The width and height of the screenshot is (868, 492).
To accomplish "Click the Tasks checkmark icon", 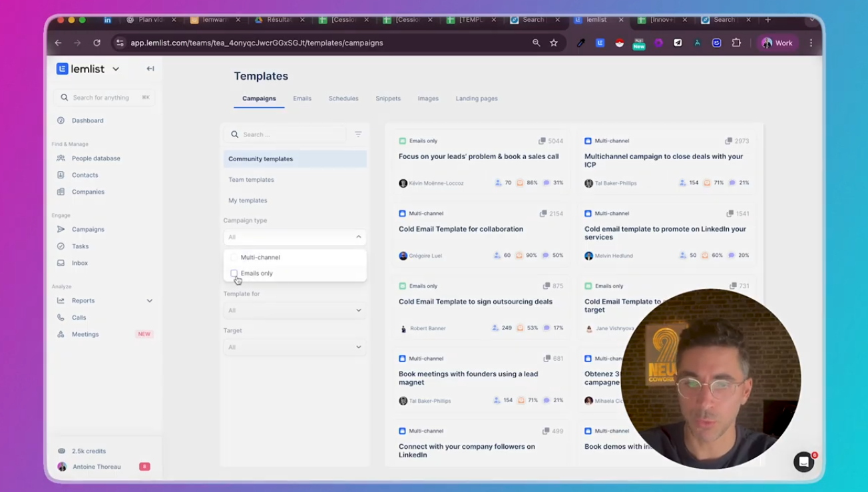I will [61, 246].
